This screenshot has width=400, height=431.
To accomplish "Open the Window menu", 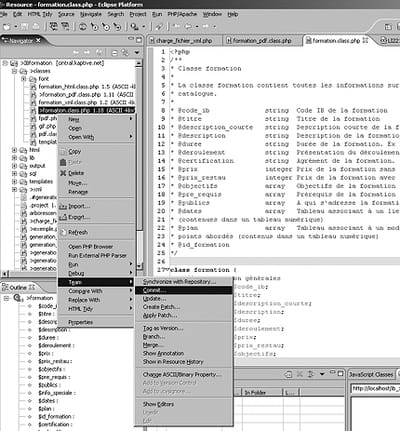I will click(212, 14).
